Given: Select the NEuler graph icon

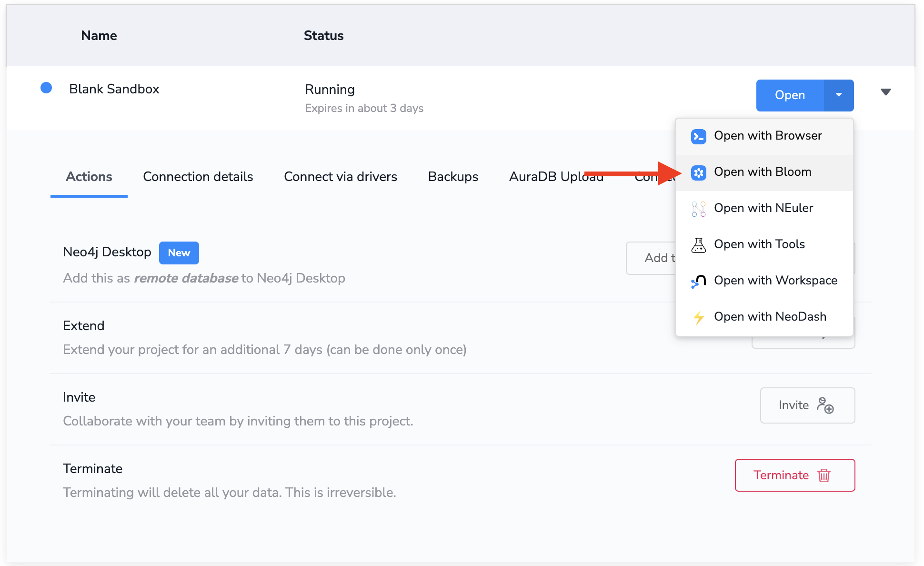Looking at the screenshot, I should coord(698,209).
